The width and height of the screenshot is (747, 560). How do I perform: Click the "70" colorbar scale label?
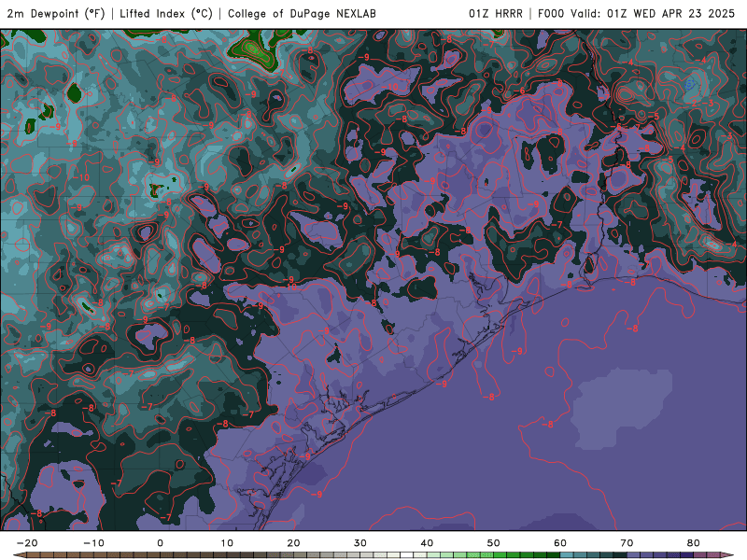[627, 543]
